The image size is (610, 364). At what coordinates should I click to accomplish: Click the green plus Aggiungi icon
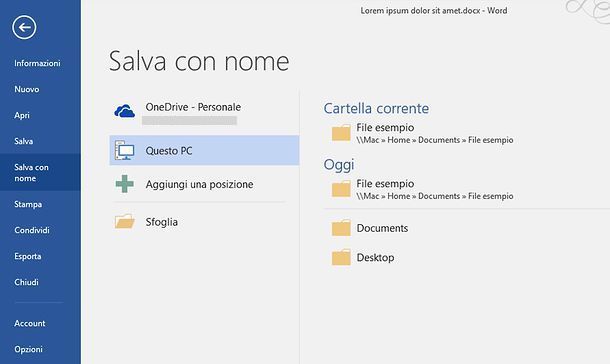pyautogui.click(x=124, y=184)
